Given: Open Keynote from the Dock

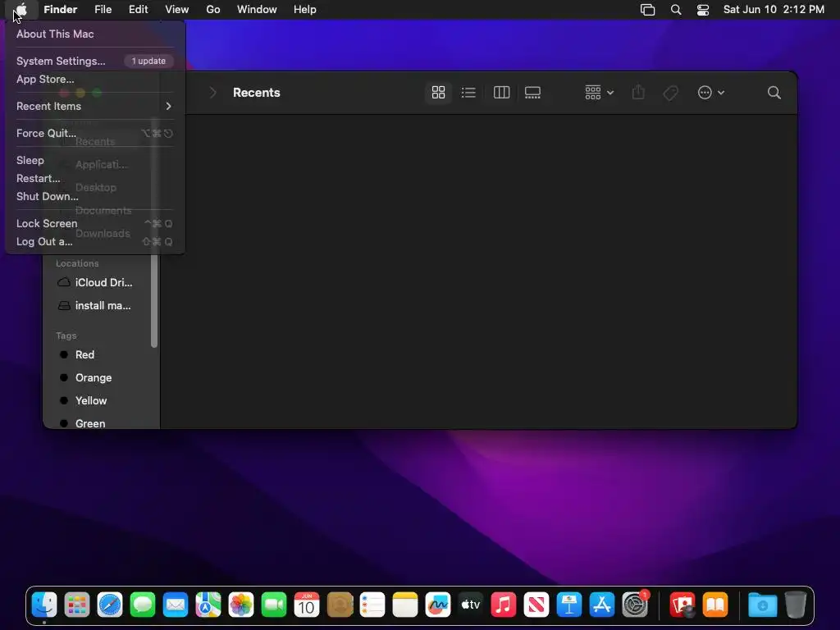Looking at the screenshot, I should tap(569, 605).
